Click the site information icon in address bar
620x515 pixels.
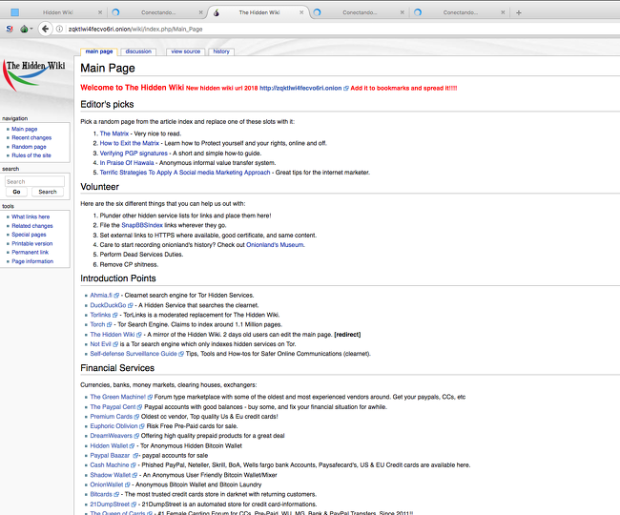(59, 29)
